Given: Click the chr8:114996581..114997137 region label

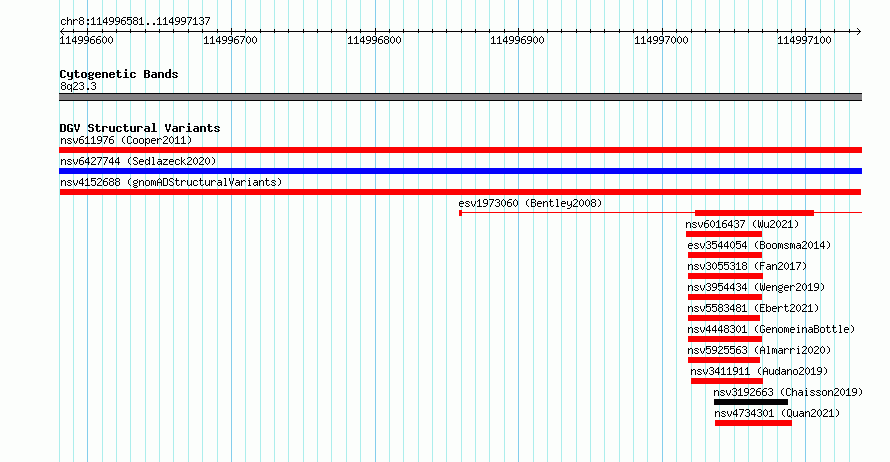Looking at the screenshot, I should click(135, 21).
